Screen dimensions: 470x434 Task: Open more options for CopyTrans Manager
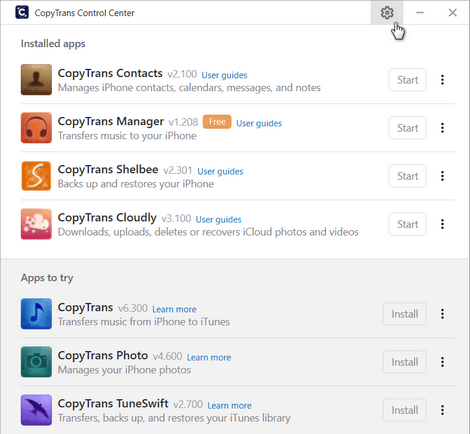pyautogui.click(x=442, y=128)
